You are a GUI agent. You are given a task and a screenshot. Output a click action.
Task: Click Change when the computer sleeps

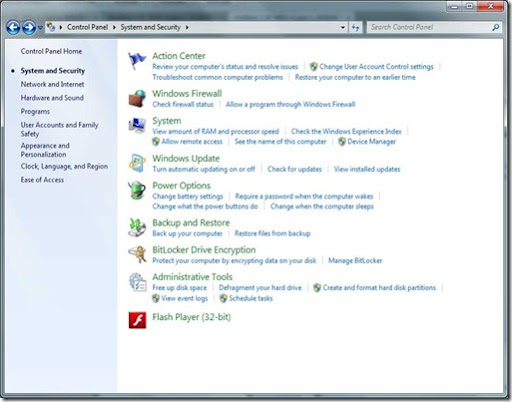pyautogui.click(x=322, y=207)
